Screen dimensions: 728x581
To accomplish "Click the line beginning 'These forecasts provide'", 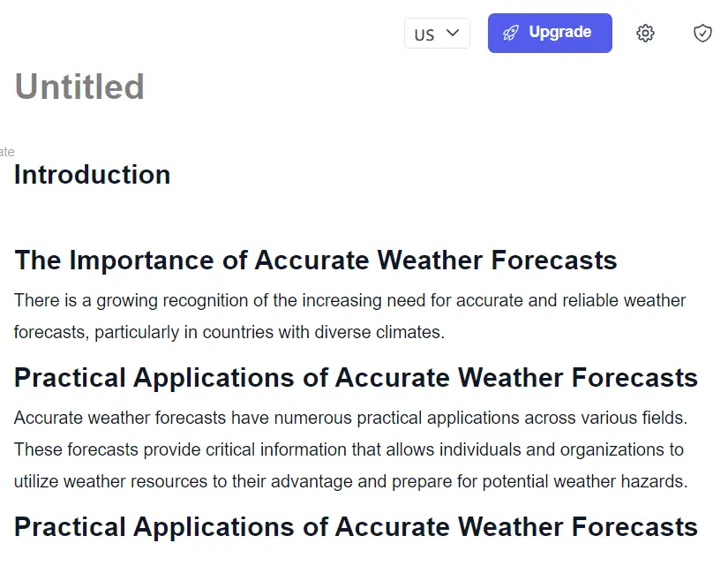I will (x=349, y=450).
